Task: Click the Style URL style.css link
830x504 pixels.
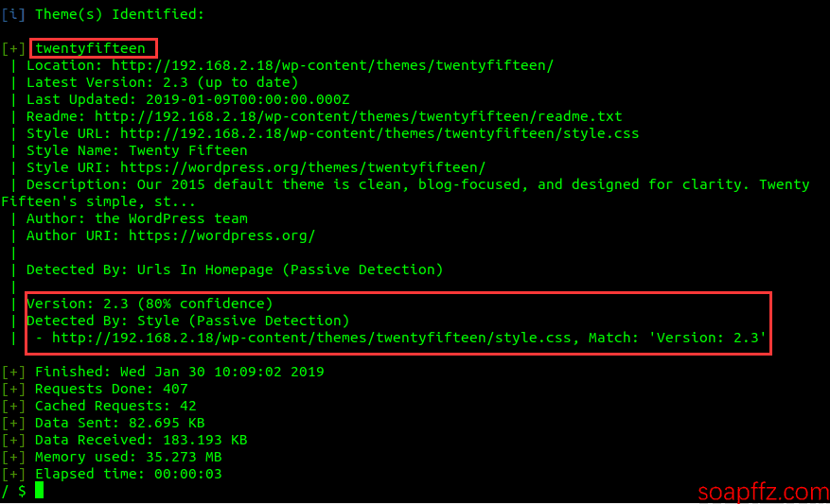Action: (380, 133)
